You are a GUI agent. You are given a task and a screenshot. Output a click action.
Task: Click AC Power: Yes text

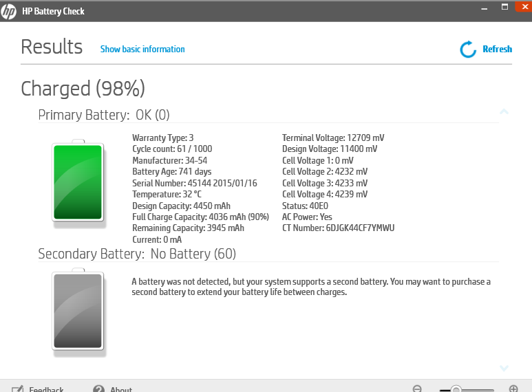click(307, 217)
